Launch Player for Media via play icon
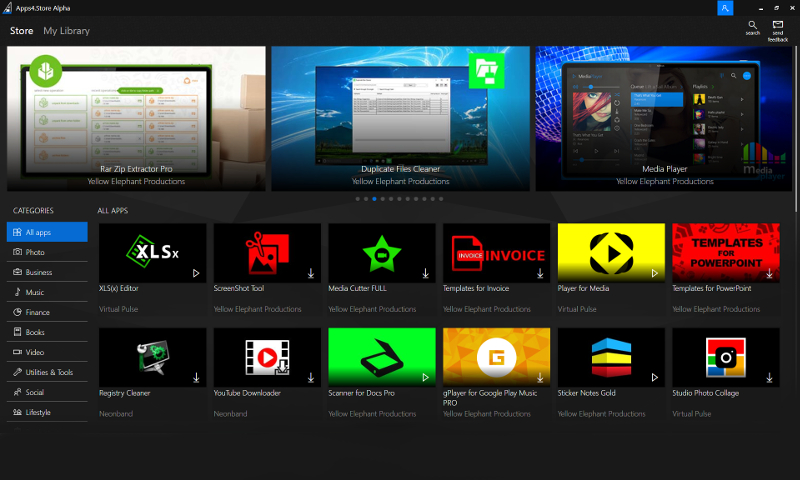The height and width of the screenshot is (480, 800). click(x=655, y=273)
